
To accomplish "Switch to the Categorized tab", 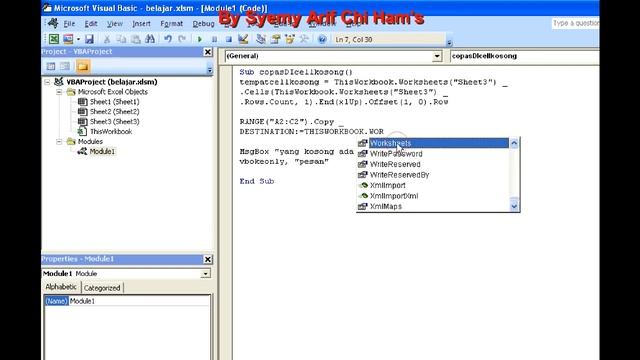I will point(102,288).
